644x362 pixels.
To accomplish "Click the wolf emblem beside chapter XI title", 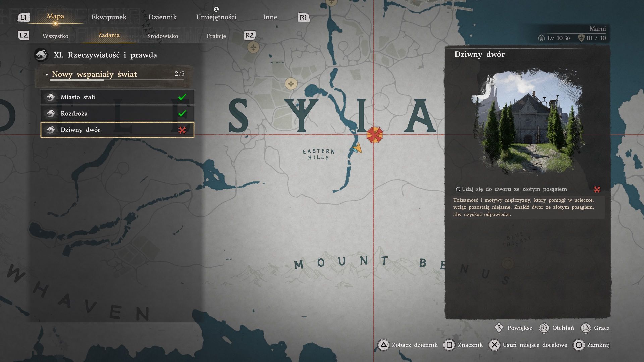I will click(x=41, y=55).
